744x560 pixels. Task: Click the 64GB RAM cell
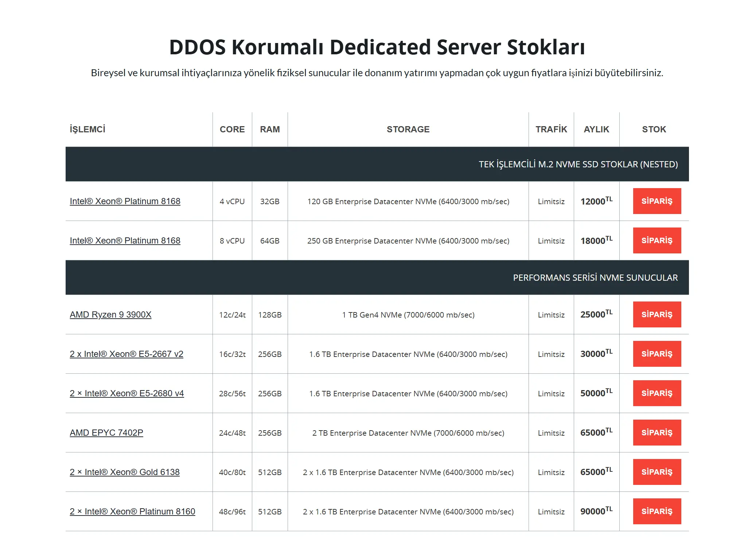(x=270, y=241)
